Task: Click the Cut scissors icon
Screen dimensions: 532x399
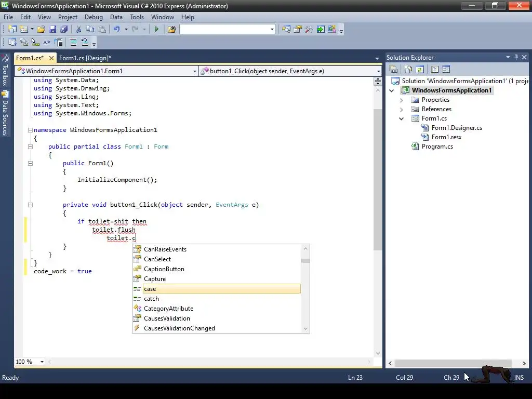Action: pos(79,30)
